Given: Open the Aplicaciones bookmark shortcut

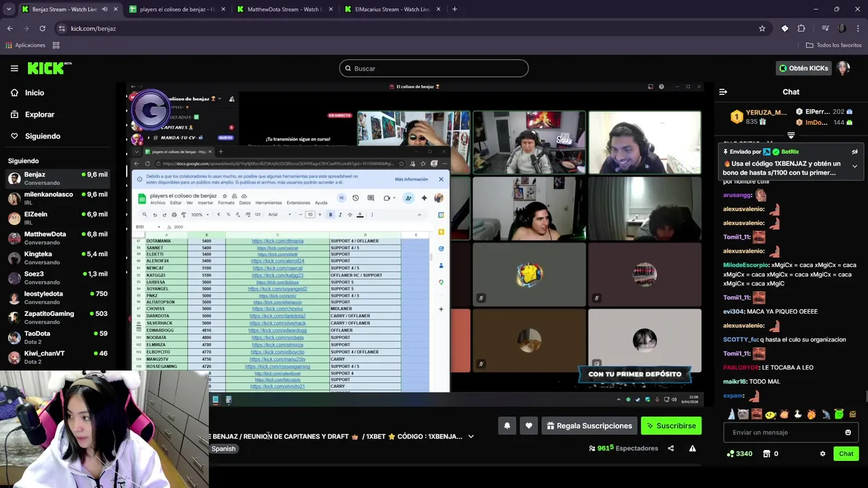Looking at the screenshot, I should pyautogui.click(x=25, y=45).
